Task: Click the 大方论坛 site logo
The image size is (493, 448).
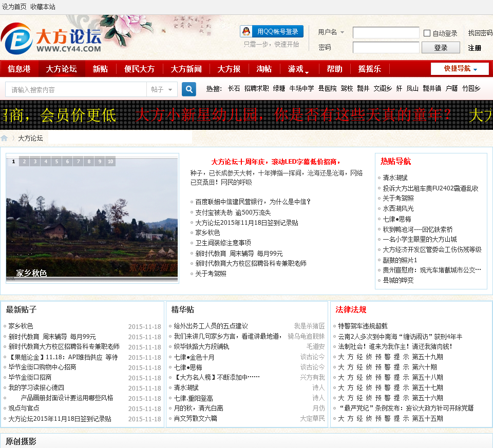Action: pos(51,38)
